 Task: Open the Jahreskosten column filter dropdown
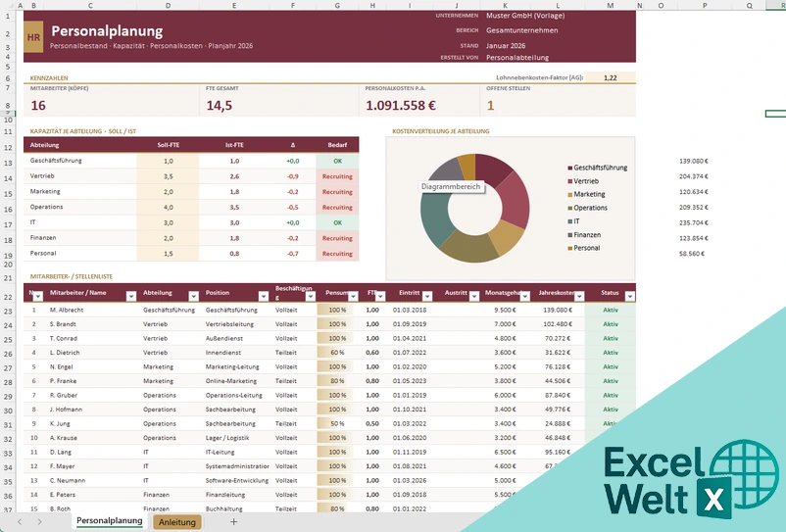(579, 297)
